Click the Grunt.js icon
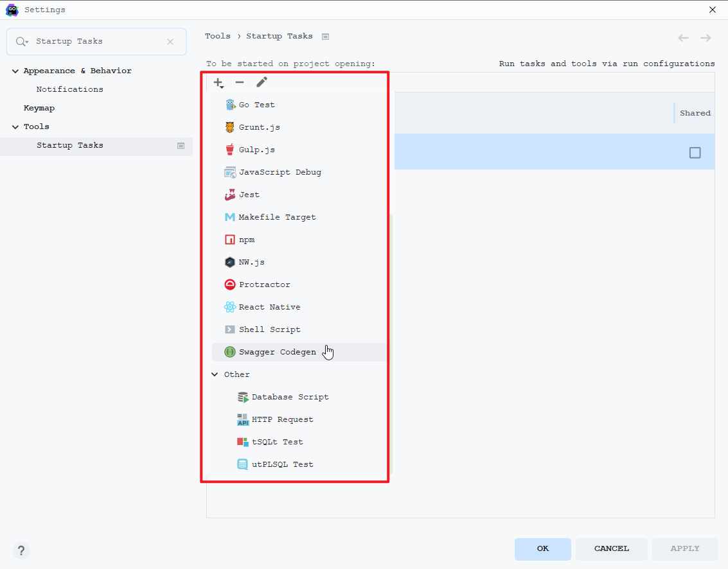 230,127
